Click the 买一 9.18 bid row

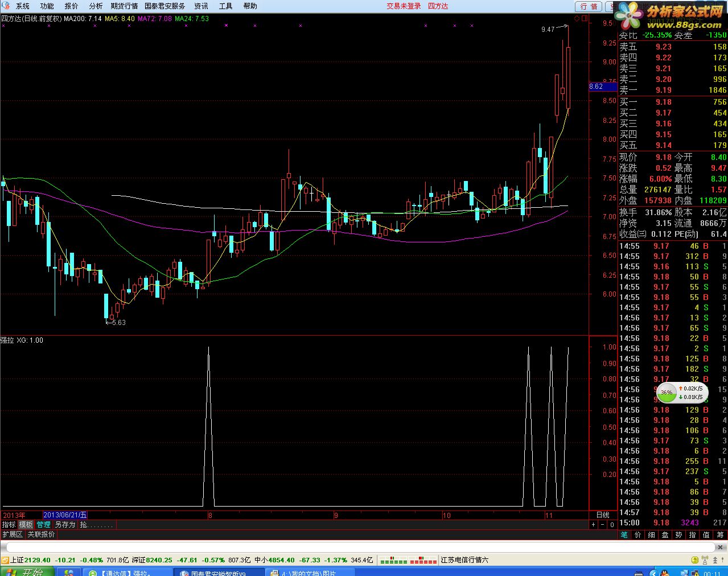[x=673, y=102]
